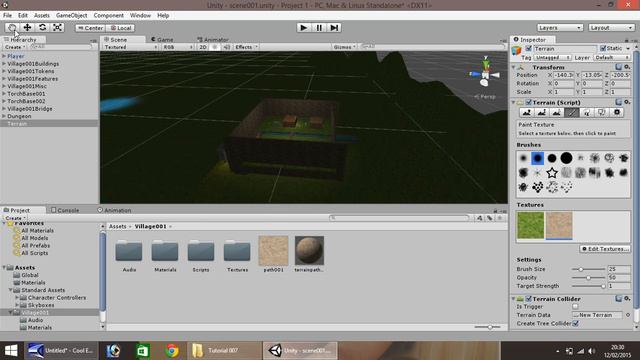Toggle Local/Global handle rotation

coord(121,28)
